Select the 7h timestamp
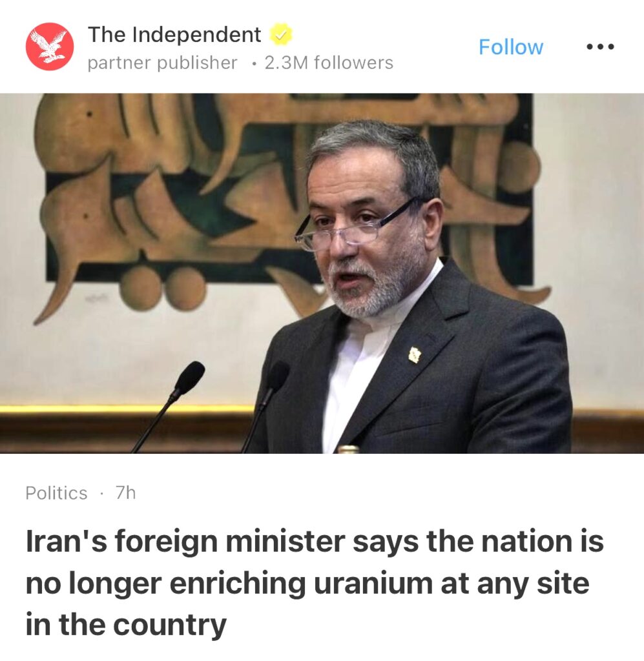 [x=126, y=492]
